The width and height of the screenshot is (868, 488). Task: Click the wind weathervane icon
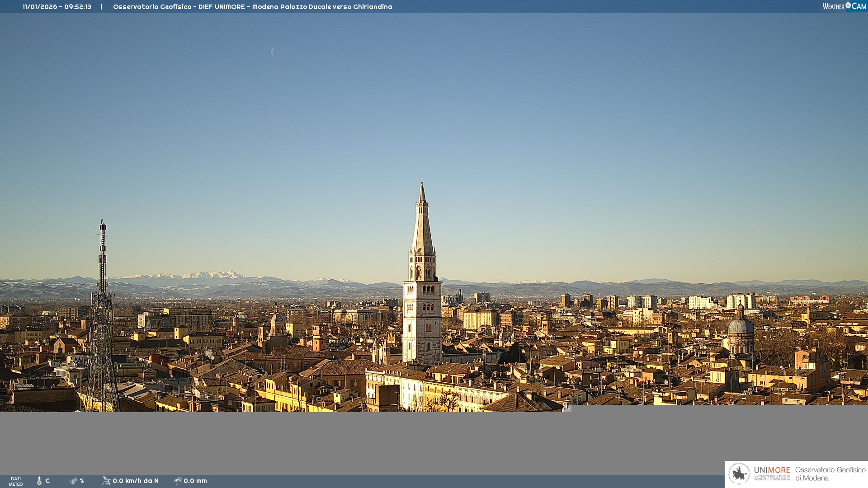(106, 481)
